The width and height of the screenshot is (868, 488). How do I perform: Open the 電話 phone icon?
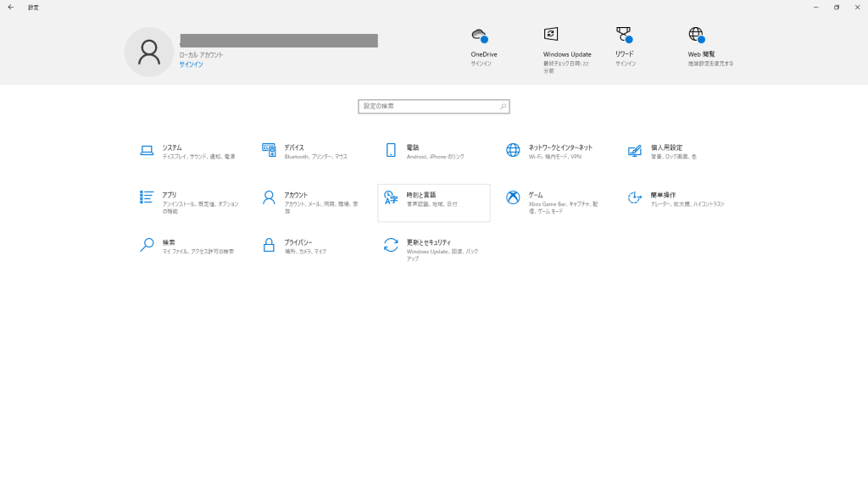[x=391, y=150]
